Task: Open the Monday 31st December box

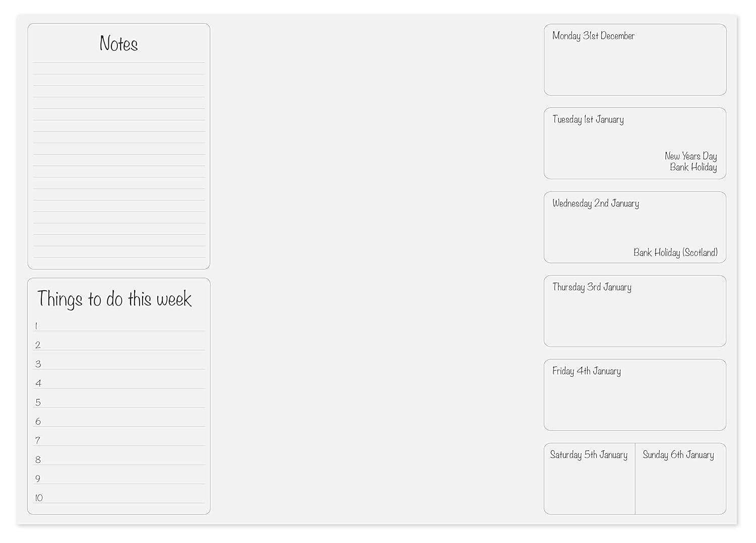Action: click(x=635, y=60)
